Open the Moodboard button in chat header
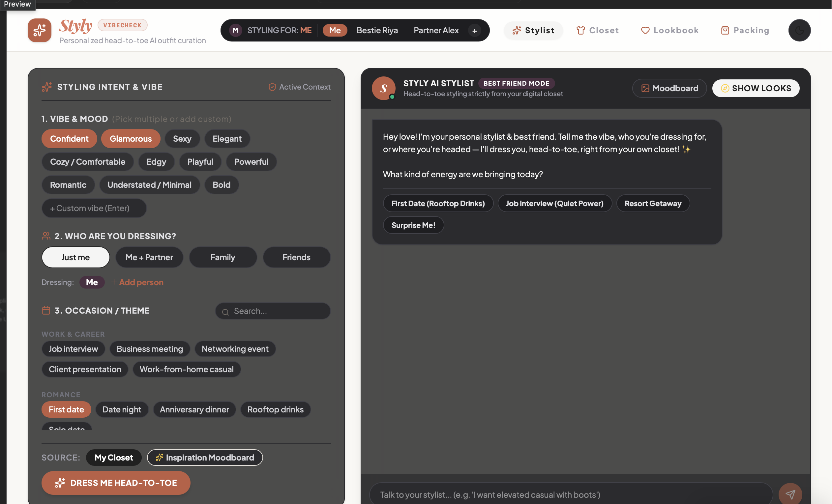Image resolution: width=832 pixels, height=504 pixels. pyautogui.click(x=669, y=88)
